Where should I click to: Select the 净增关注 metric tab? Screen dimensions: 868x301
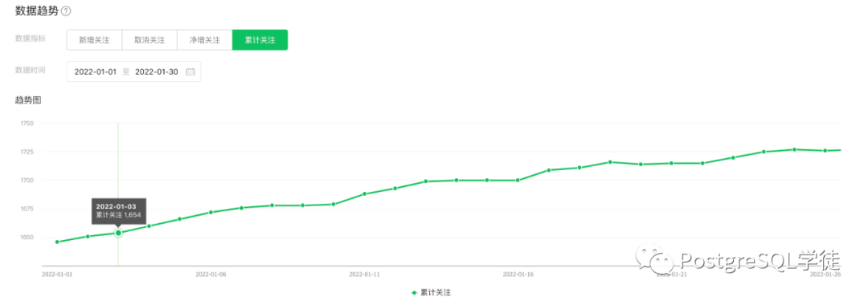pos(205,40)
